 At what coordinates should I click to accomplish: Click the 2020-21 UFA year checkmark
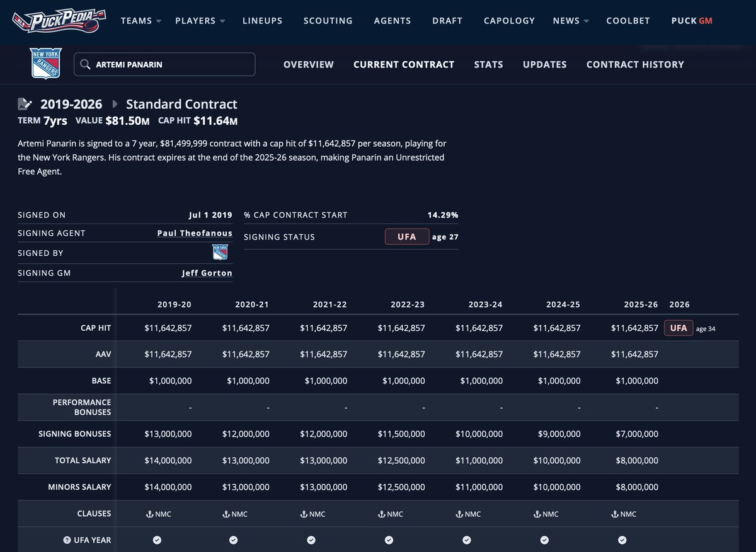233,540
